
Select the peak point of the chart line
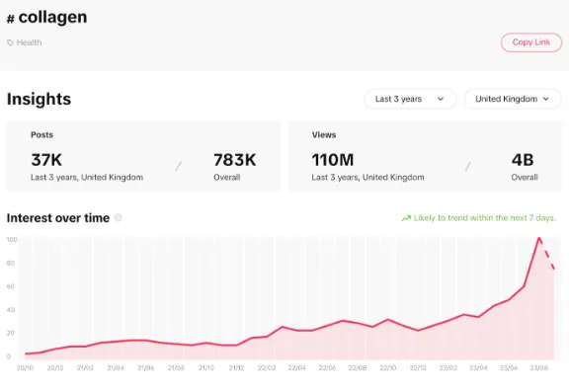tap(539, 238)
